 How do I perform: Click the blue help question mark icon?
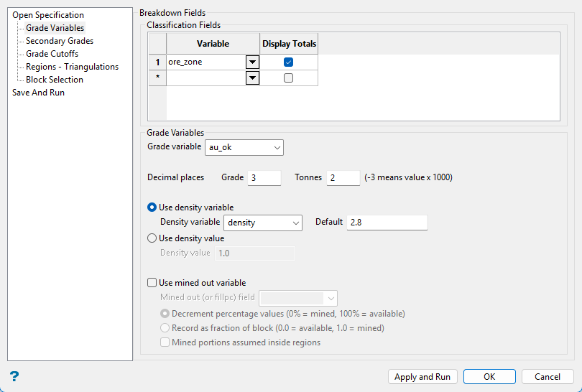click(x=14, y=376)
